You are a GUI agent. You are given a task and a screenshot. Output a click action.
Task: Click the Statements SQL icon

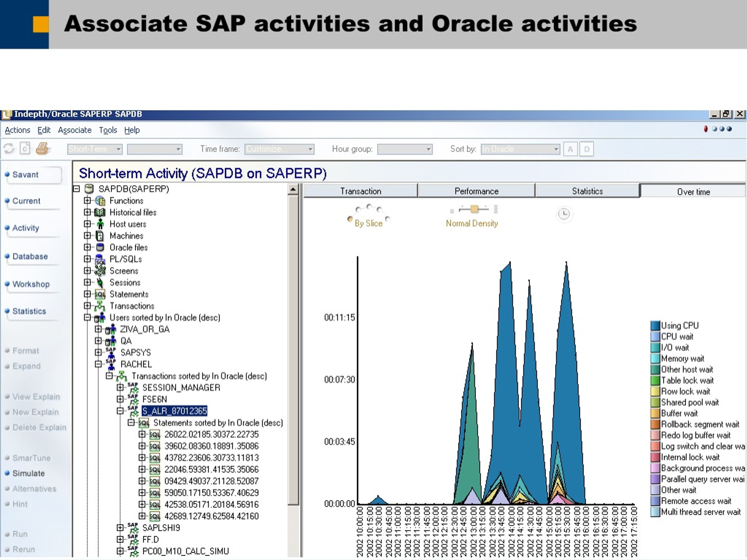point(100,294)
